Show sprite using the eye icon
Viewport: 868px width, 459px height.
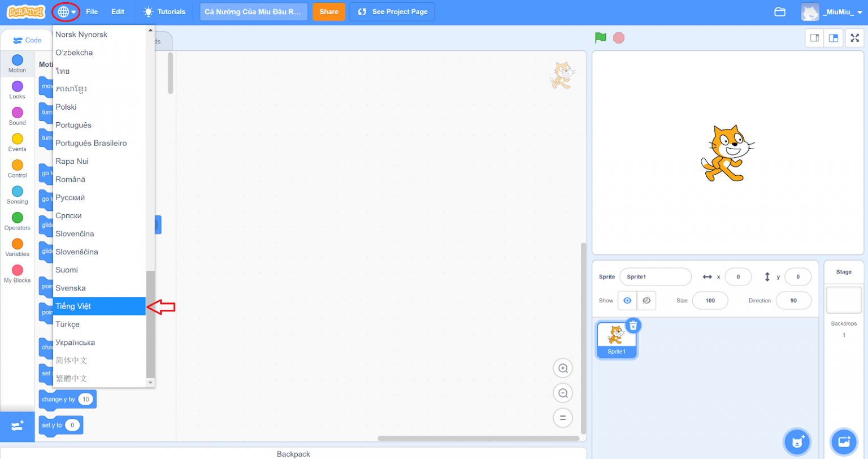click(x=627, y=301)
